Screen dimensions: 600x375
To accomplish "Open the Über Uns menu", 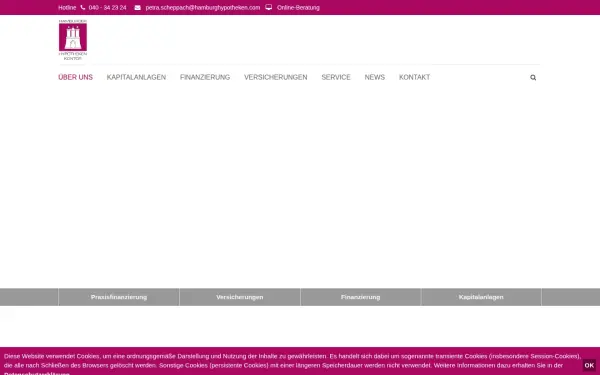I will (x=75, y=77).
